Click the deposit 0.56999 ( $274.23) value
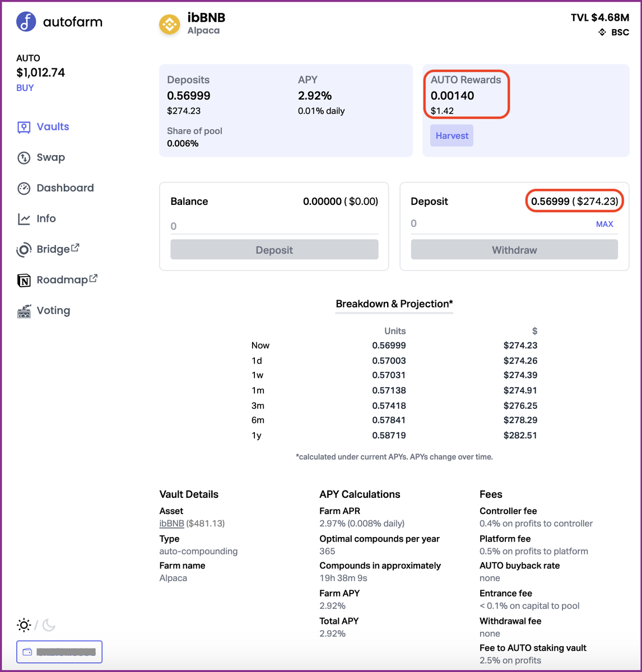 [575, 202]
